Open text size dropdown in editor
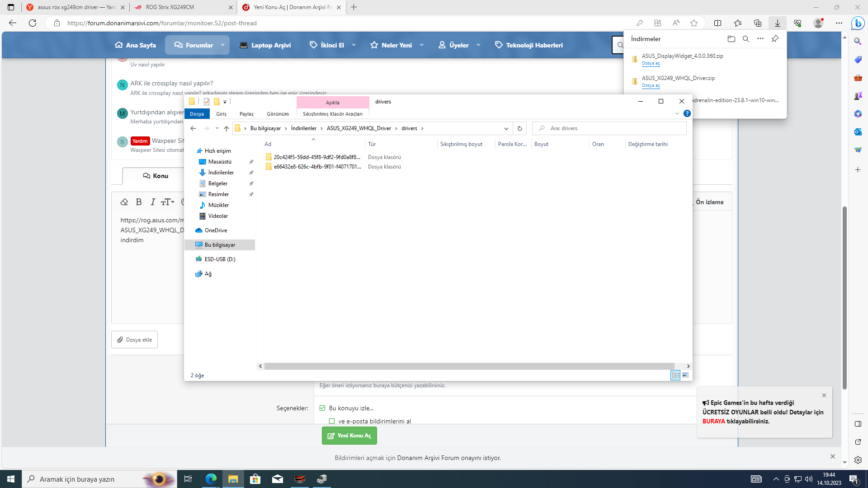This screenshot has height=488, width=868. click(168, 202)
